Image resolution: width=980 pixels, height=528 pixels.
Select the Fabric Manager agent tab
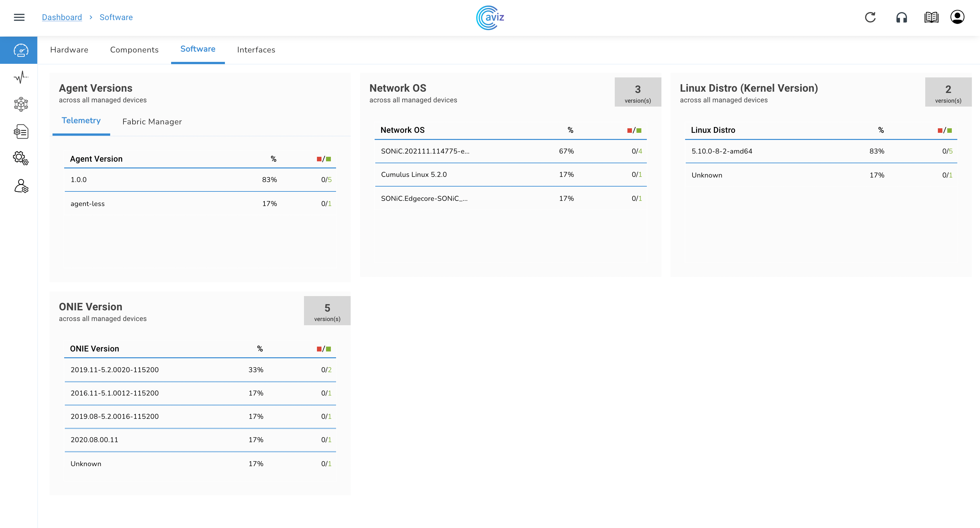pos(152,122)
